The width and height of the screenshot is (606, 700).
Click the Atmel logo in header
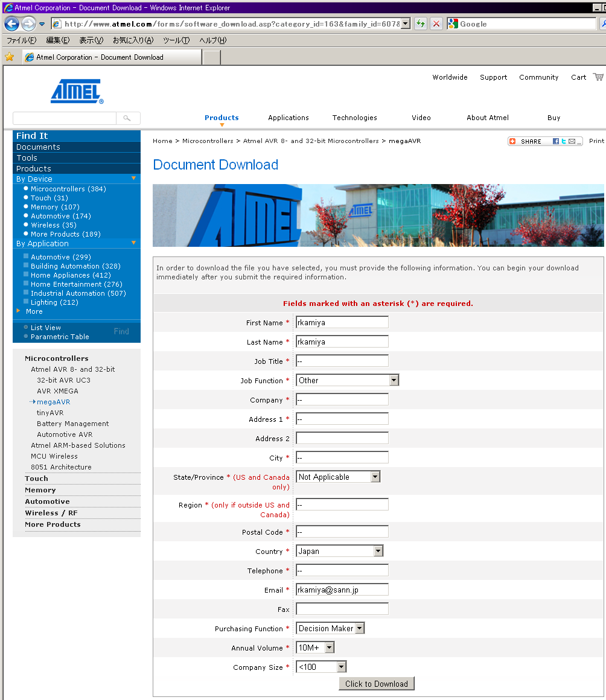pyautogui.click(x=77, y=91)
